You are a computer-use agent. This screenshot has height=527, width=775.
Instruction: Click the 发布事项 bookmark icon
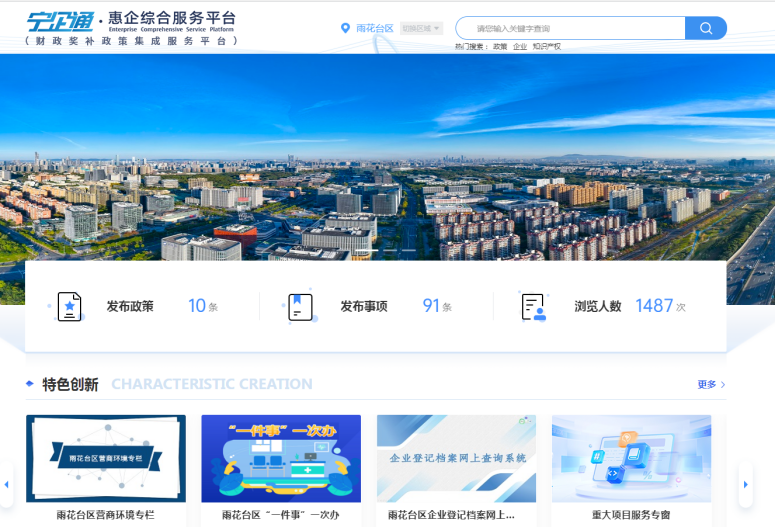300,306
